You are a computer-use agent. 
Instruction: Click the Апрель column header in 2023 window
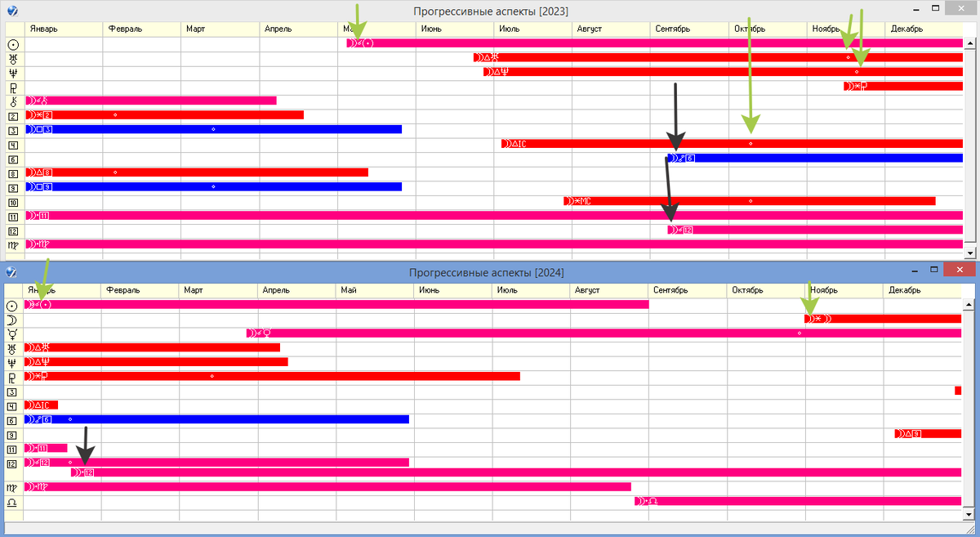click(x=298, y=29)
